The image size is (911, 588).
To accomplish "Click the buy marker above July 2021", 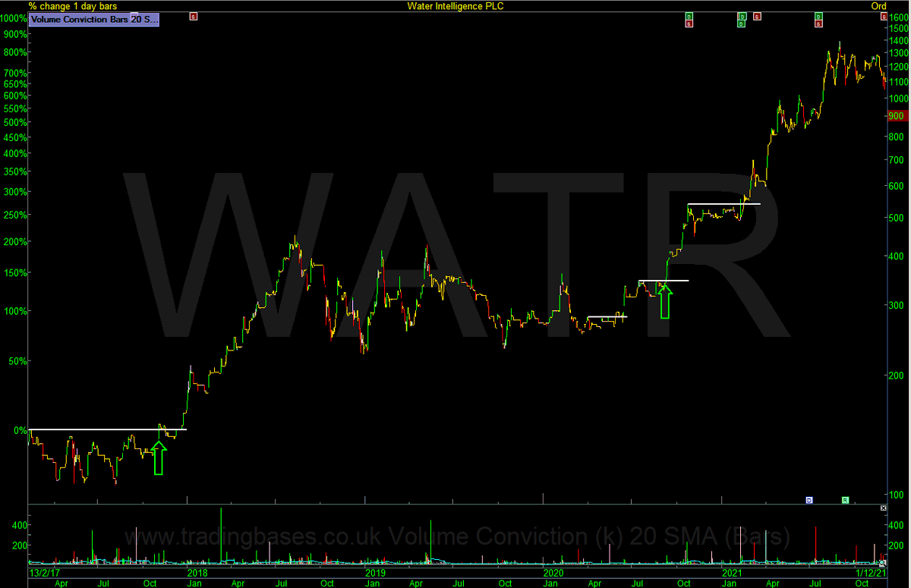I will pos(818,16).
